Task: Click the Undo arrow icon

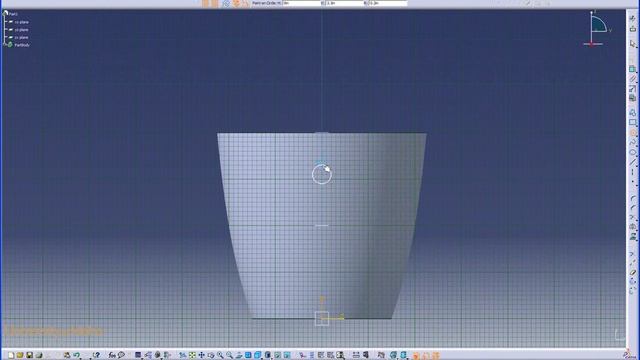Action: click(x=76, y=355)
